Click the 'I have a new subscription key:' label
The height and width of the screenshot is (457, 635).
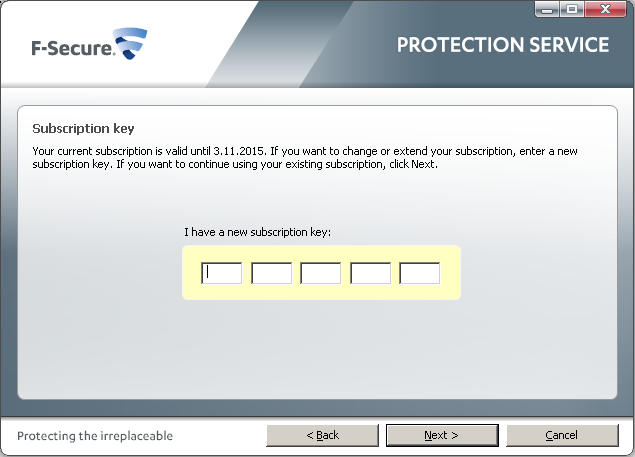coord(258,232)
